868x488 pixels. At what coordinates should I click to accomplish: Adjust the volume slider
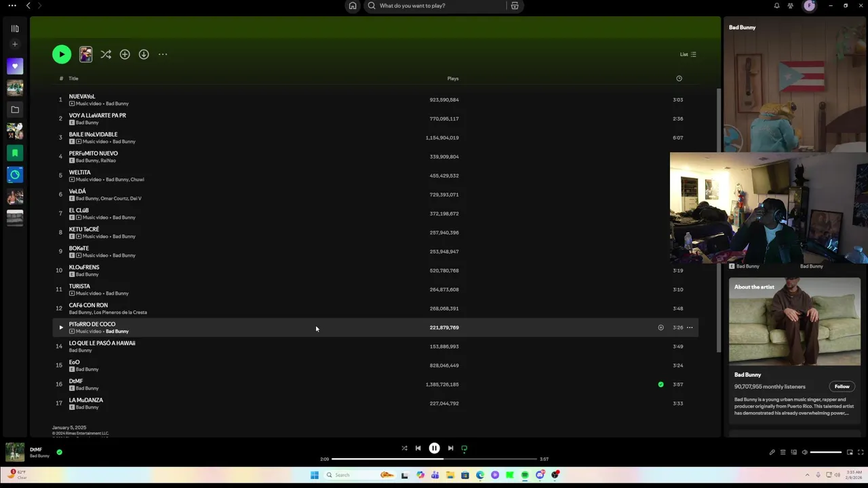[826, 452]
